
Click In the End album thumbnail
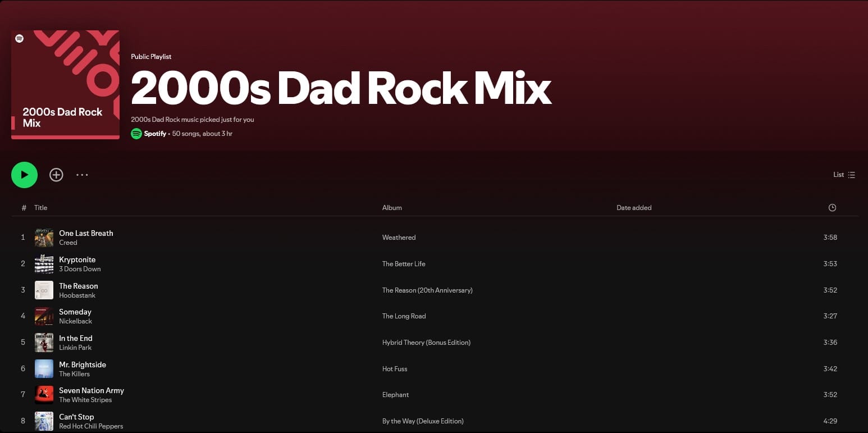[x=44, y=343]
